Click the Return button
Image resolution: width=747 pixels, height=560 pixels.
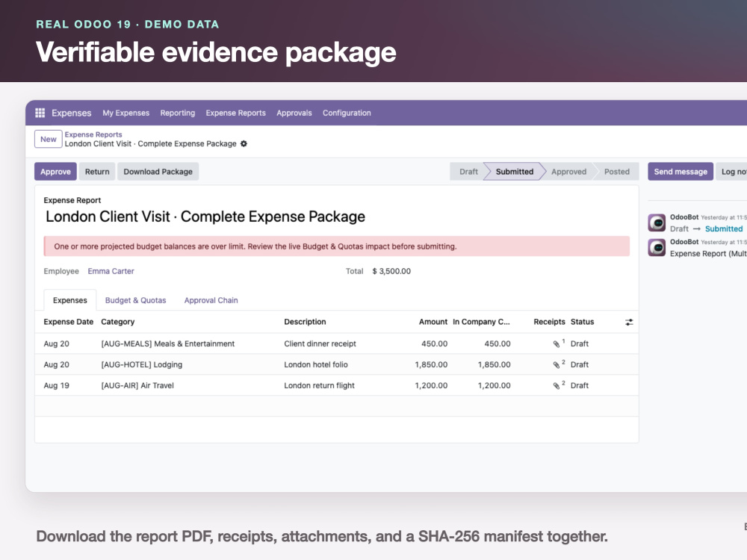point(97,172)
